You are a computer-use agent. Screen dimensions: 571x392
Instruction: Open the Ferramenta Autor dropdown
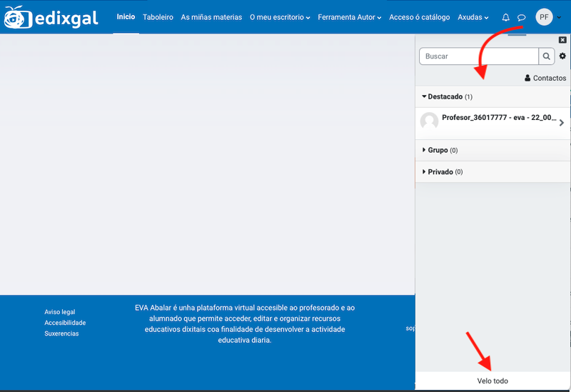pyautogui.click(x=349, y=17)
